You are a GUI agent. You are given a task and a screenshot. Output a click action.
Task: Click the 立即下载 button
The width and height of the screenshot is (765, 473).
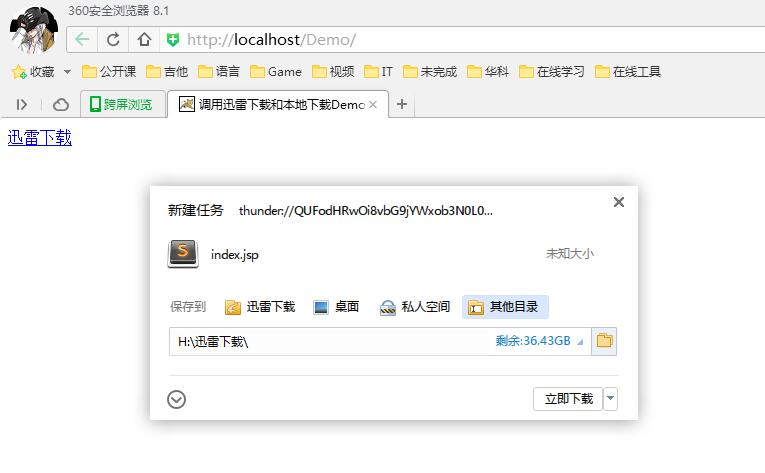coord(568,399)
